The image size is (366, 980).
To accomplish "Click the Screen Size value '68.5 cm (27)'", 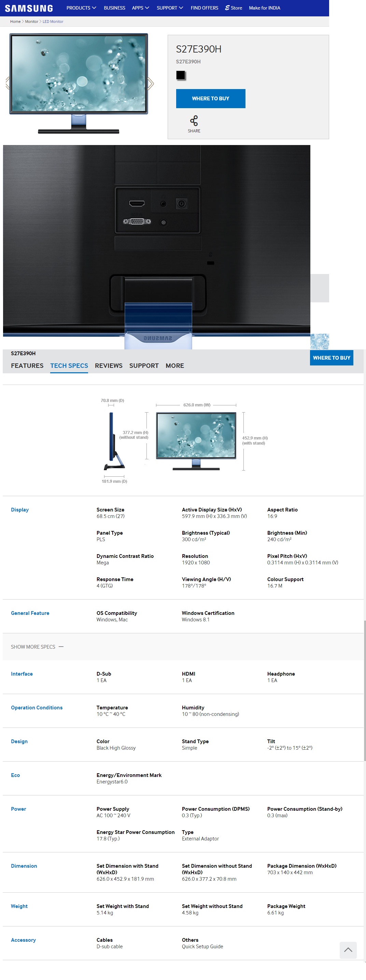I will [x=110, y=516].
